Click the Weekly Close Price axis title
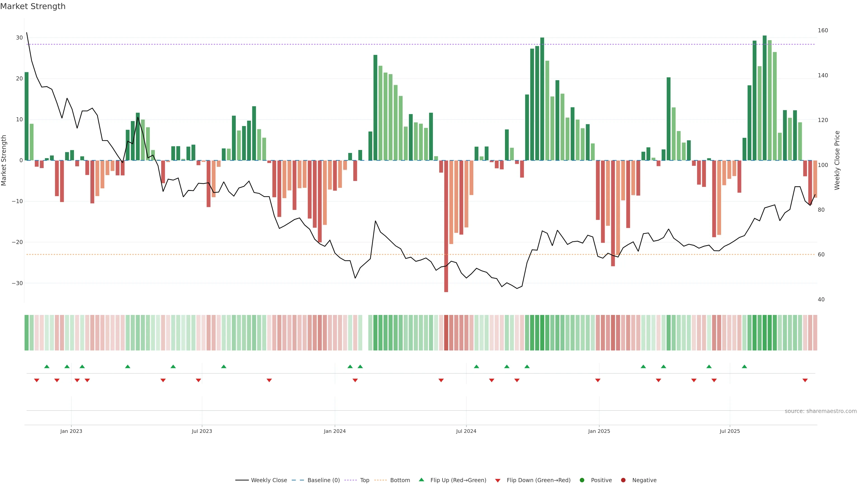This screenshot has width=868, height=488. [x=837, y=160]
